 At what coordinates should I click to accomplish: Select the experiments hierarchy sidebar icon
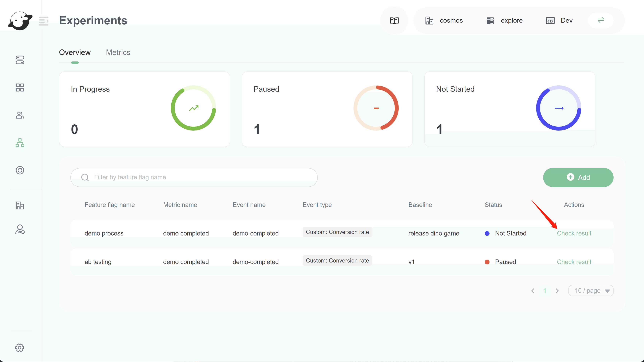click(20, 143)
